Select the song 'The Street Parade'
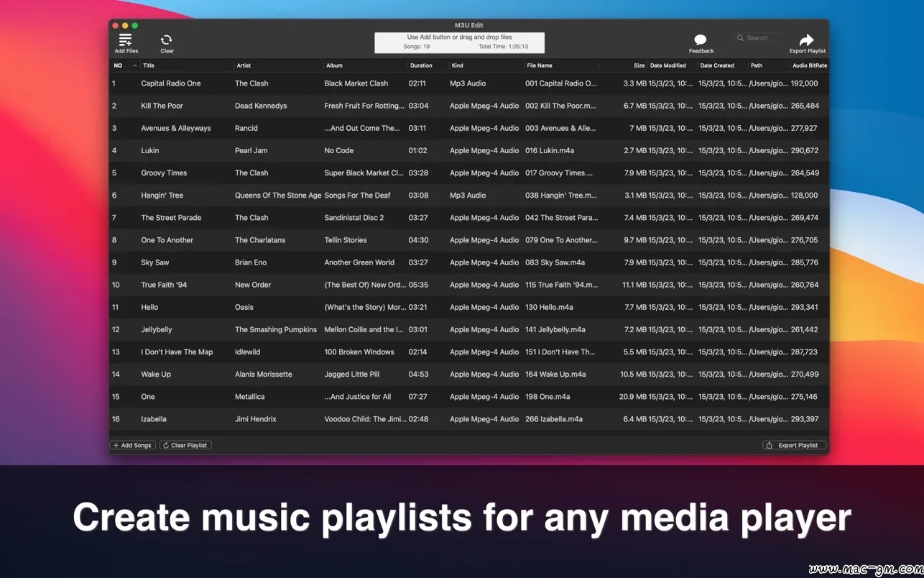Screen dimensions: 924x578 click(171, 218)
